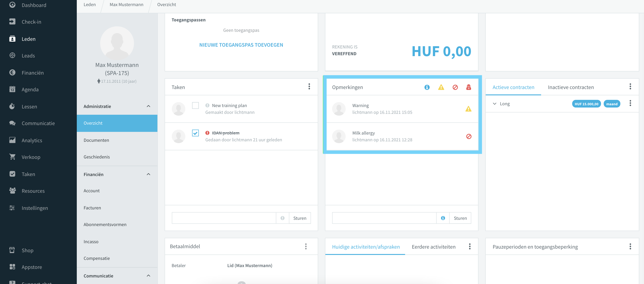Uncheck the IBAN problem task
Screen dimensions: 644x284
coord(195,133)
